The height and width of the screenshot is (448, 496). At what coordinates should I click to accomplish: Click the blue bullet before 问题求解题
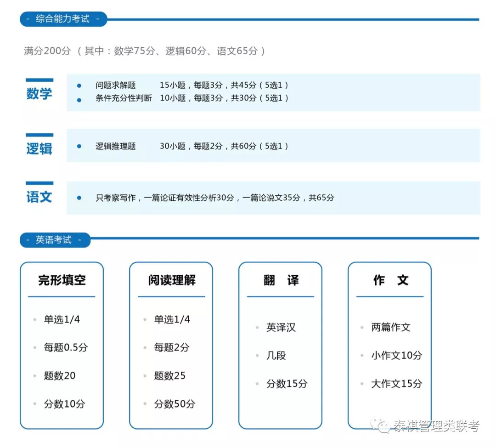79,85
